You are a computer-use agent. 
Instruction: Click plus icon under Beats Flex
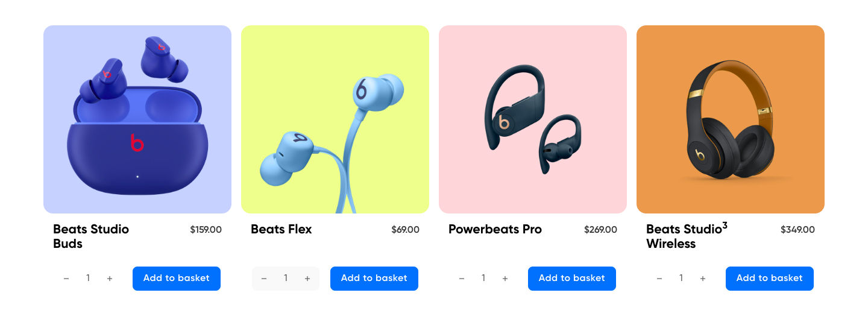pyautogui.click(x=307, y=279)
